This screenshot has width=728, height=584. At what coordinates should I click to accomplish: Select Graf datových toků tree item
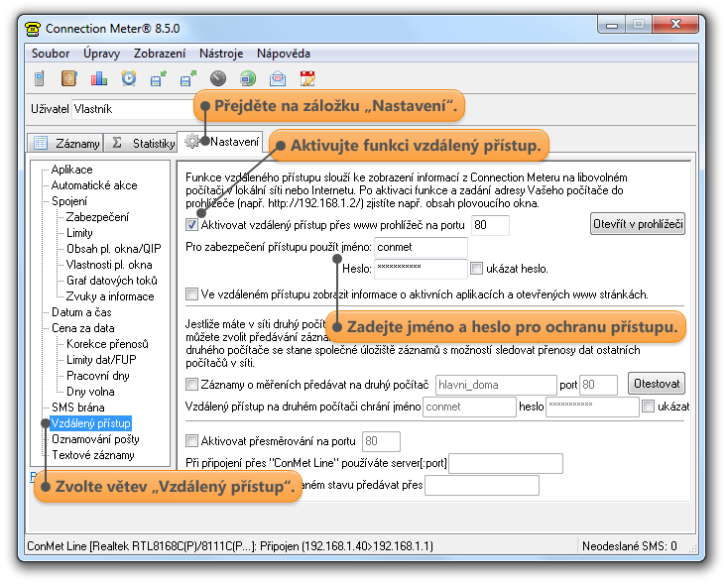click(111, 281)
